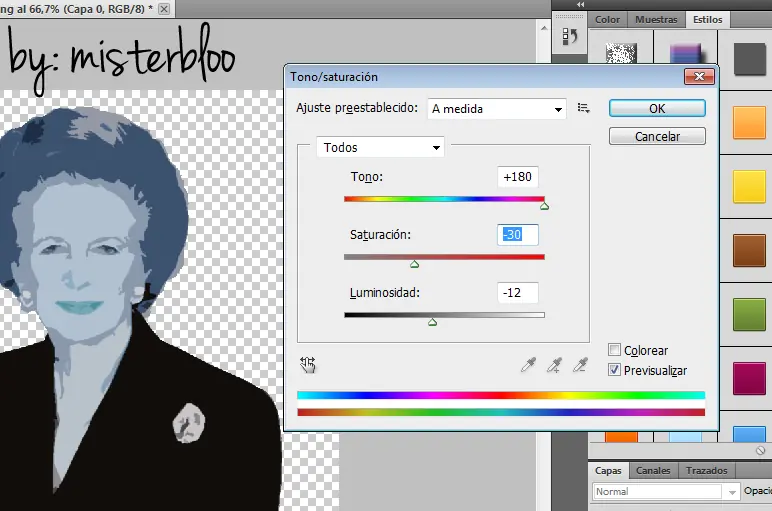Click the Luminosidad slider handle

[432, 322]
